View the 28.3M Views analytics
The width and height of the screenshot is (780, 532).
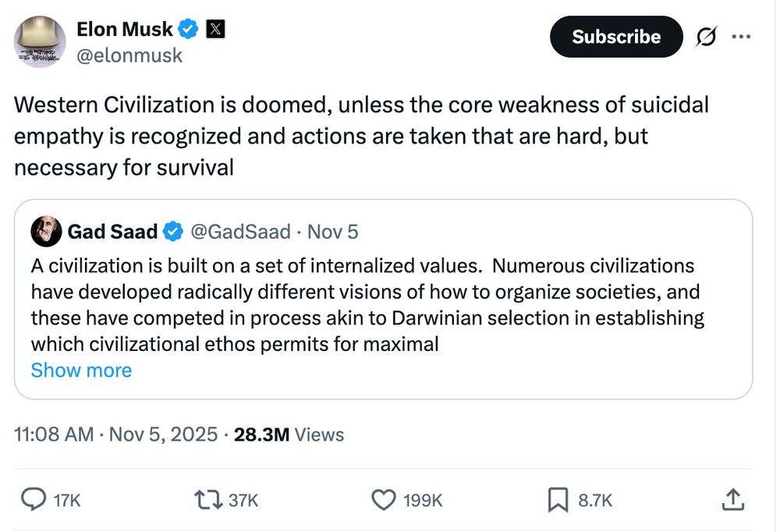click(x=289, y=434)
